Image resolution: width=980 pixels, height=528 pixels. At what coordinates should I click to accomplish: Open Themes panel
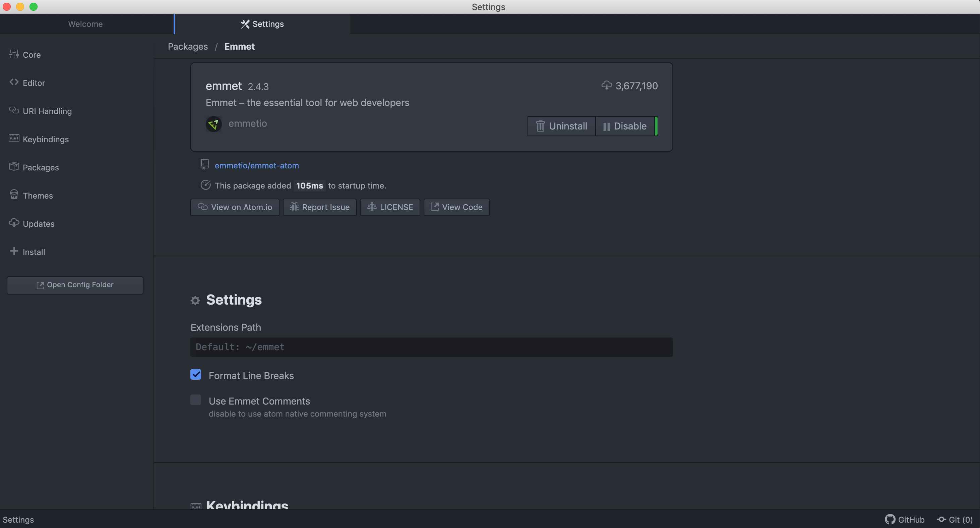click(37, 196)
